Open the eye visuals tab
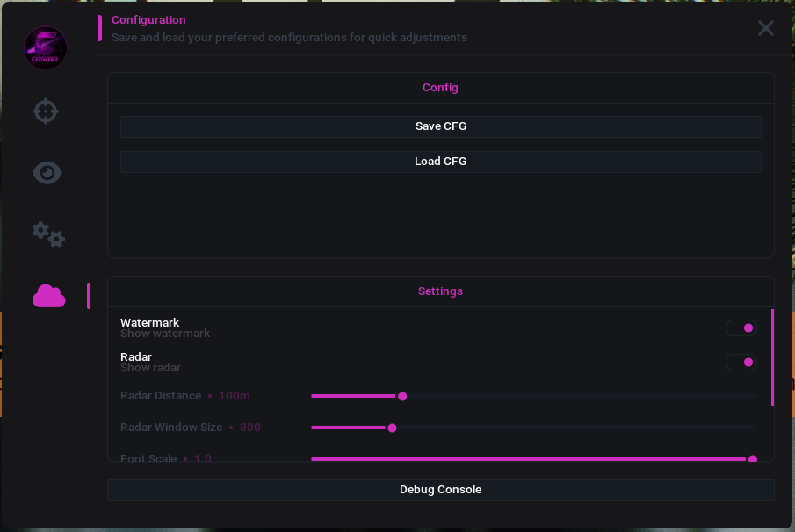 click(47, 173)
